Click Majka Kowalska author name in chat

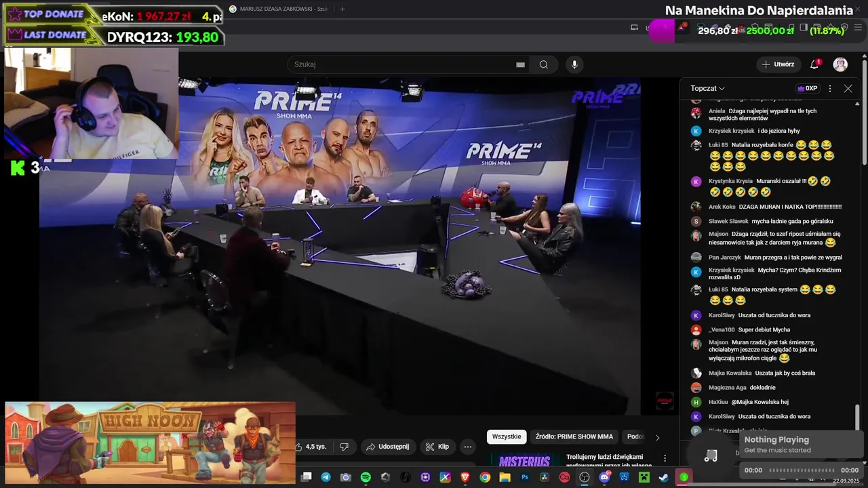730,373
